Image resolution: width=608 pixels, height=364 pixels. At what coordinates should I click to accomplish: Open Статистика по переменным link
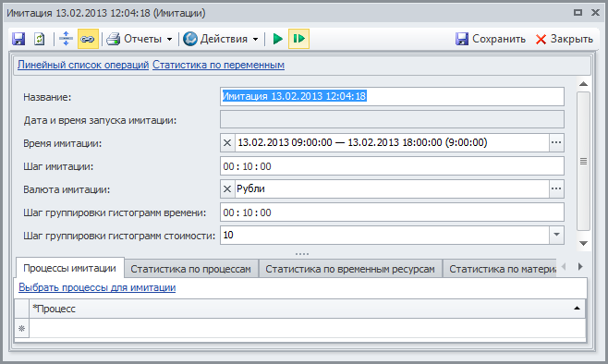point(218,65)
